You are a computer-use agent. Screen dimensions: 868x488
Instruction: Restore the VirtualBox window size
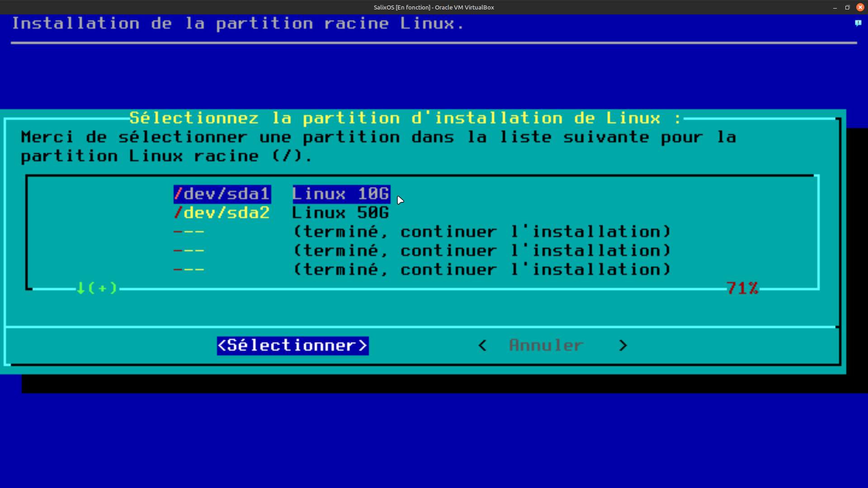[847, 7]
